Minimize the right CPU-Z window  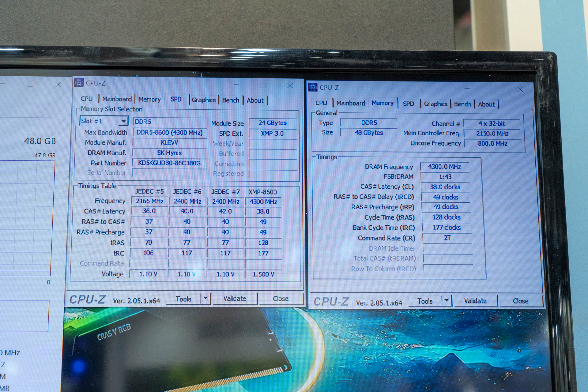point(467,89)
